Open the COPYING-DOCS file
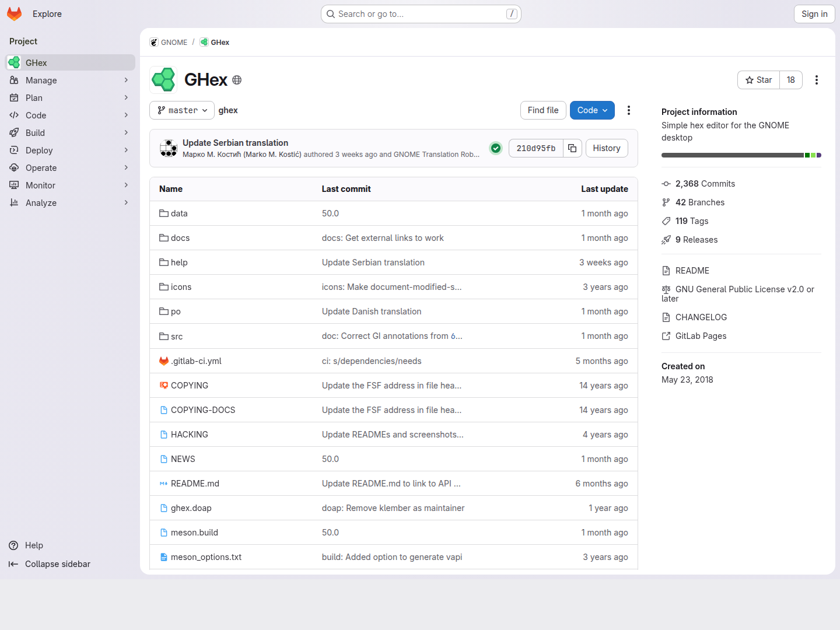The height and width of the screenshot is (630, 840). (203, 410)
